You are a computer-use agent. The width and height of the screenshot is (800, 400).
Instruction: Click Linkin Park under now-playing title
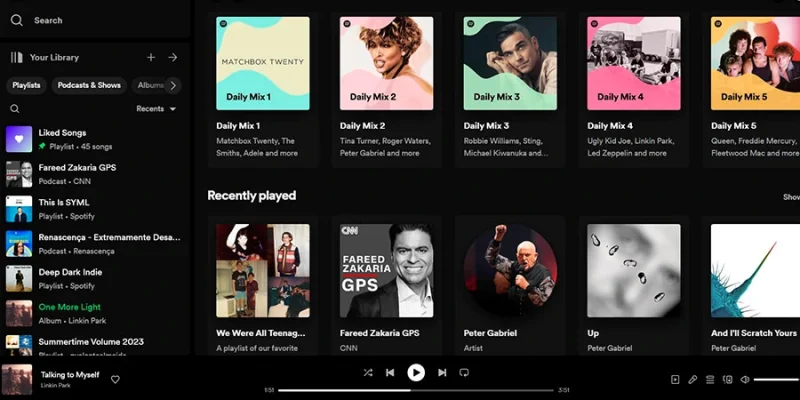click(56, 385)
